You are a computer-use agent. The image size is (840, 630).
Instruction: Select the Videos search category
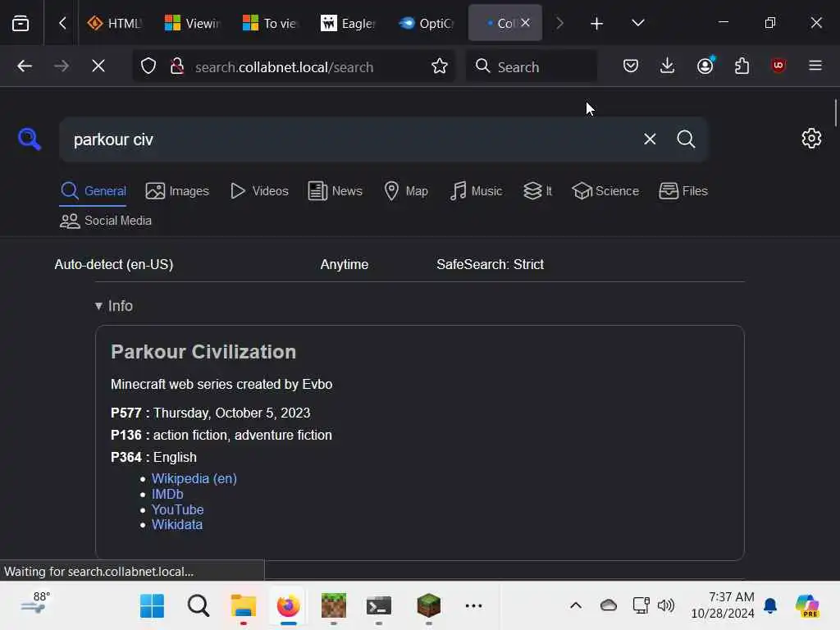click(259, 191)
